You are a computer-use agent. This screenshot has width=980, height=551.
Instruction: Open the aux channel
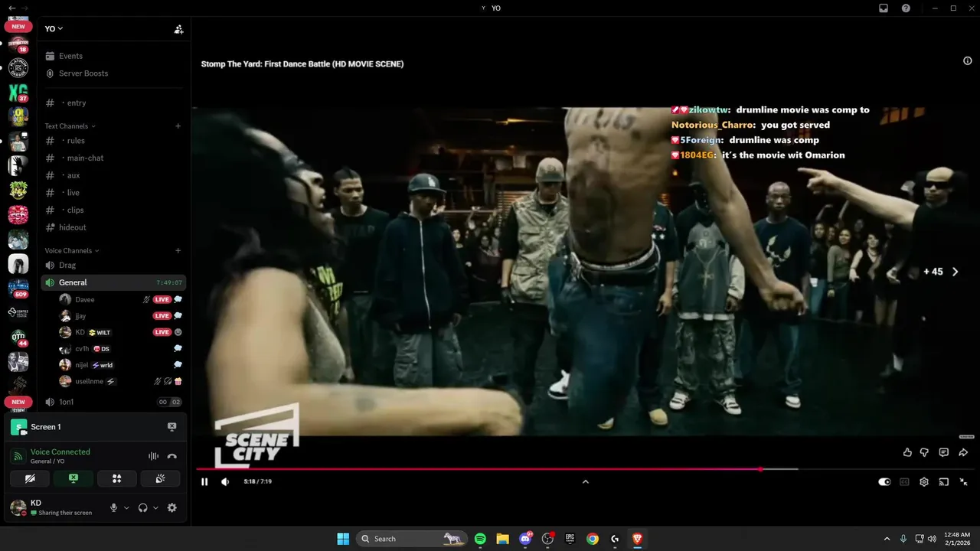click(x=113, y=175)
